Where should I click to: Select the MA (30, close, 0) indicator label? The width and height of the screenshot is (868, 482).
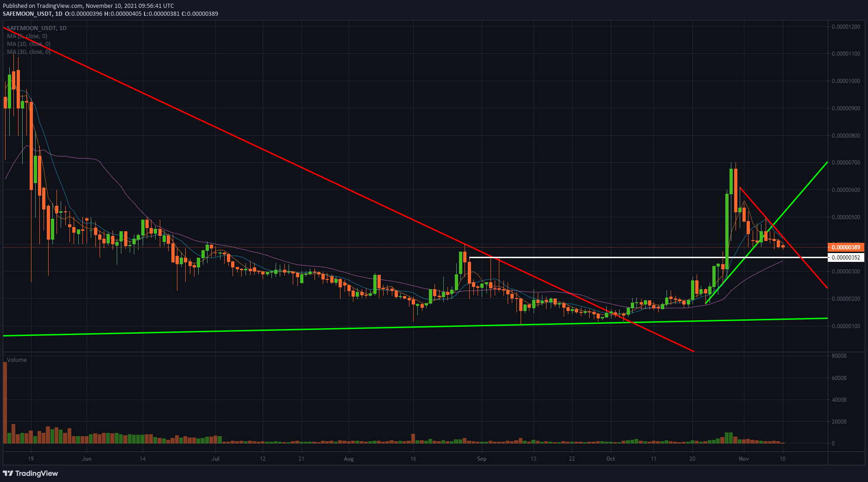point(29,52)
